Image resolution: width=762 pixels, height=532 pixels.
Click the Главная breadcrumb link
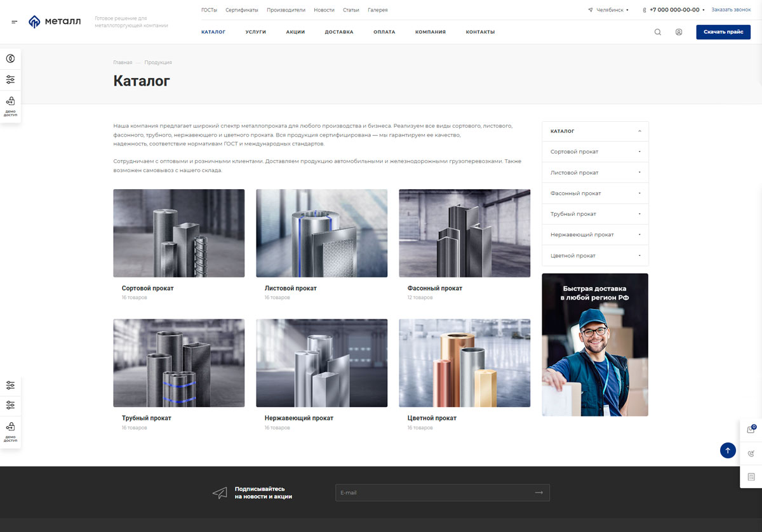coord(123,62)
